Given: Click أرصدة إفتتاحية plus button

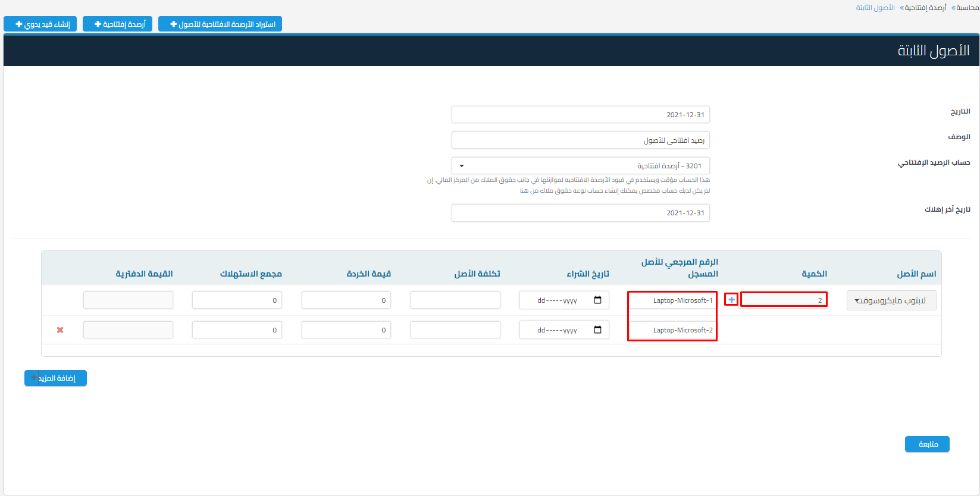Looking at the screenshot, I should pyautogui.click(x=118, y=24).
